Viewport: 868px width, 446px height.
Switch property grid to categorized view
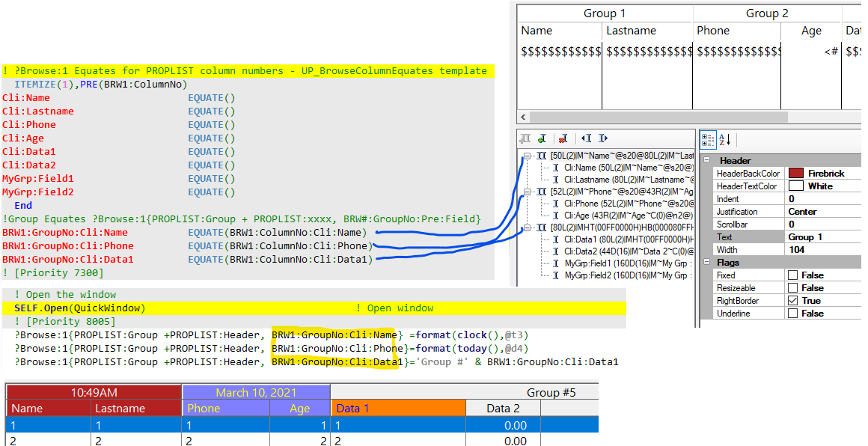708,139
